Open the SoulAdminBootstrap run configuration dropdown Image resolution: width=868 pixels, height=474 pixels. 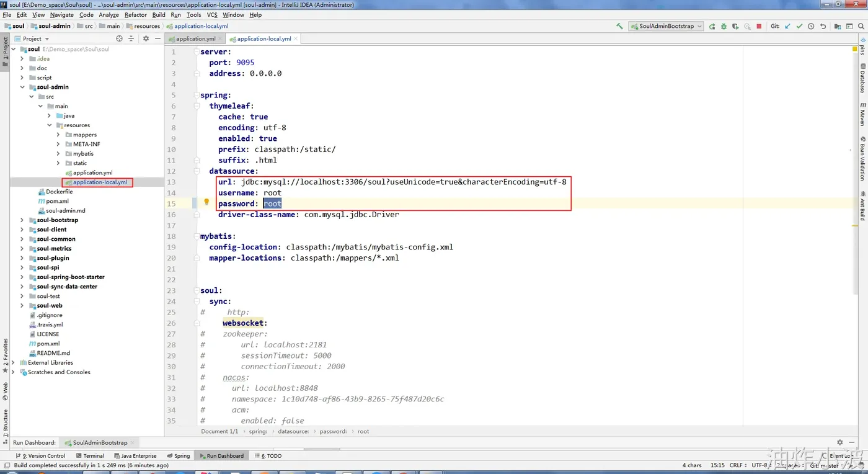pyautogui.click(x=666, y=26)
